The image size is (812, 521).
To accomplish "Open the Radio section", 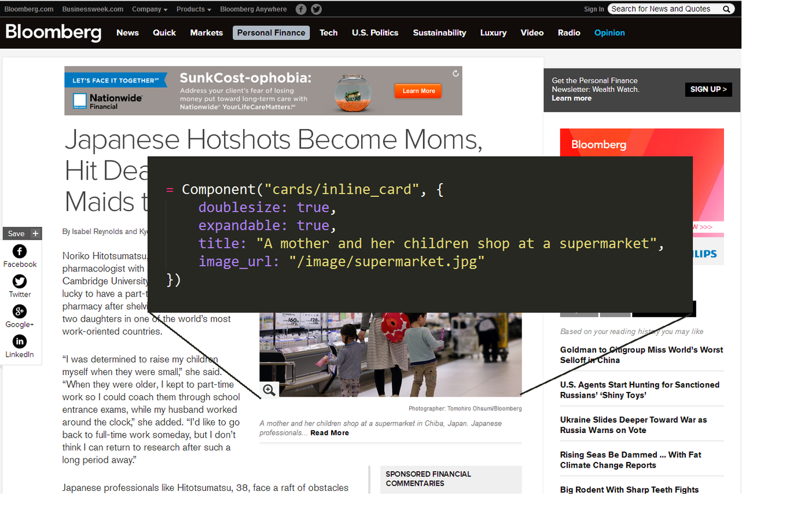I will click(569, 33).
